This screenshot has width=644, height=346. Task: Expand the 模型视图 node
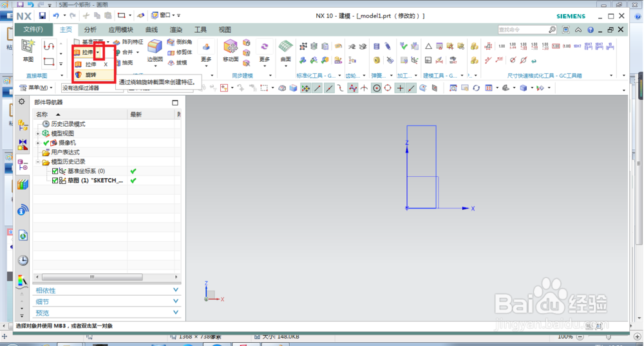click(38, 134)
